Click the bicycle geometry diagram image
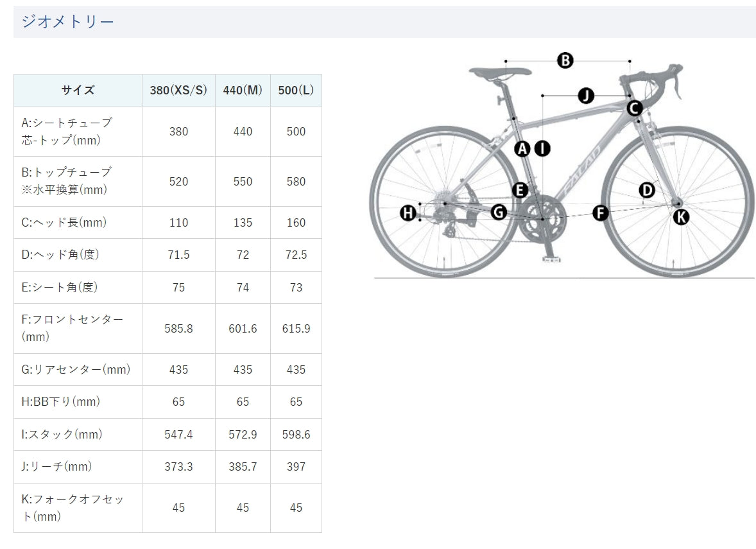Viewport: 756px width, 549px height. pos(562,166)
